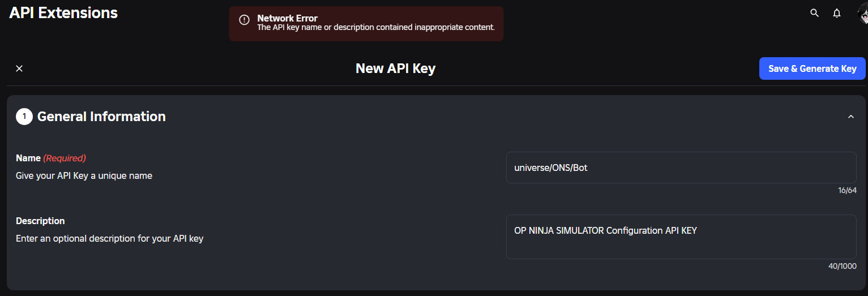Click the Description field label

(x=40, y=221)
